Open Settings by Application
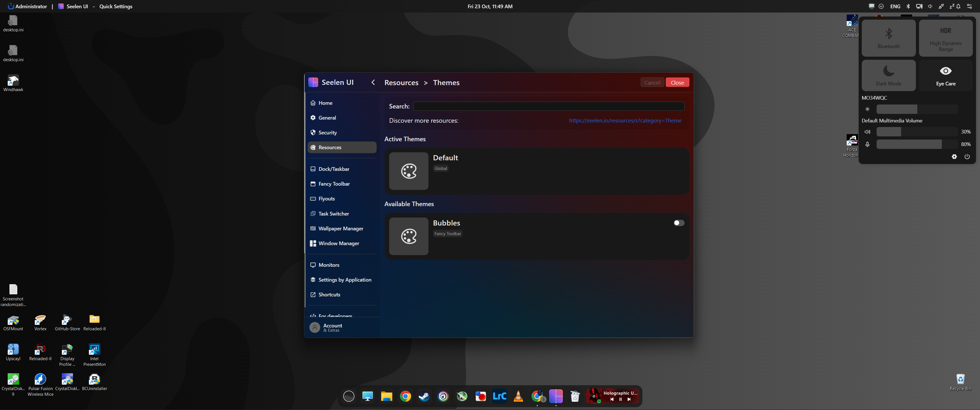 (342, 280)
